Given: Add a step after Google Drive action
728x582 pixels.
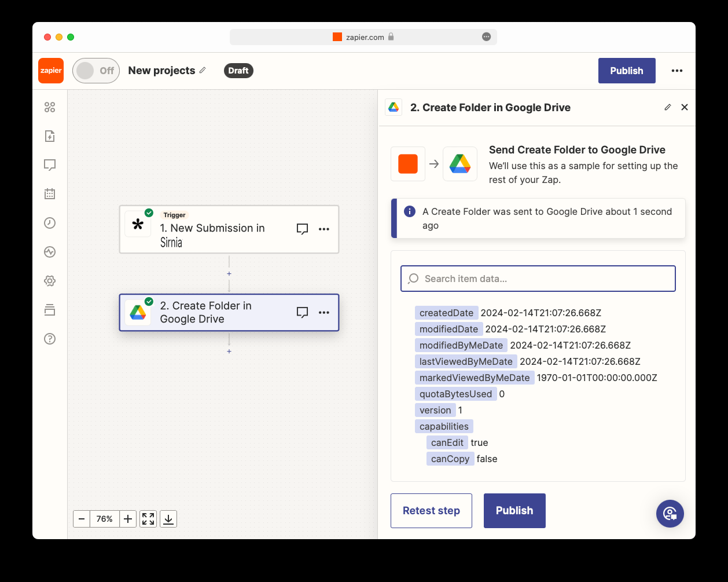Looking at the screenshot, I should pyautogui.click(x=229, y=351).
